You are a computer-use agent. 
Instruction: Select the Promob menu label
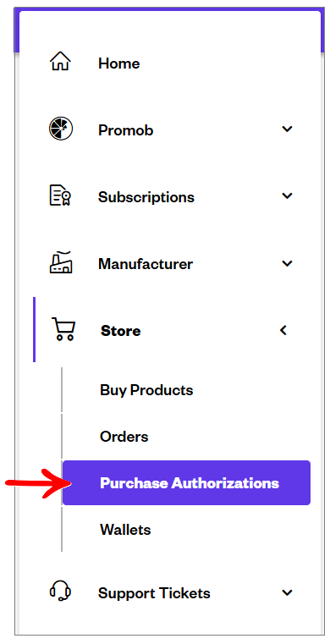click(x=125, y=130)
